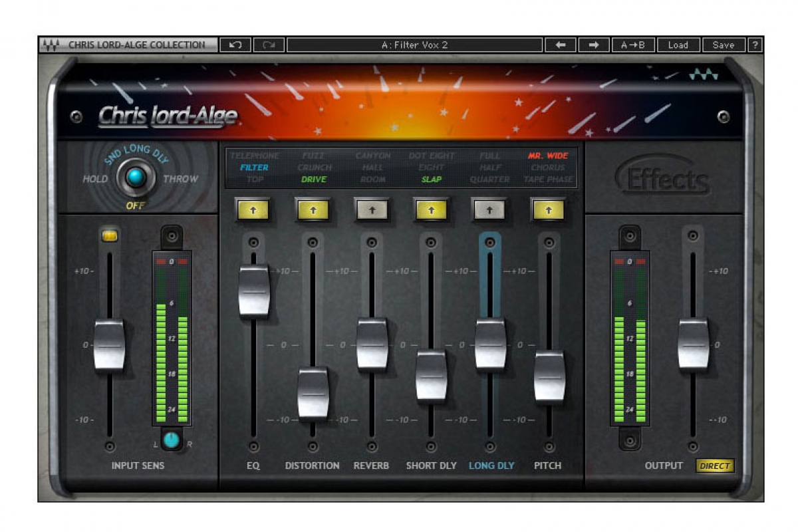Screen dimensions: 798x532
Task: Click the THROW label beside the switch
Action: pos(180,179)
